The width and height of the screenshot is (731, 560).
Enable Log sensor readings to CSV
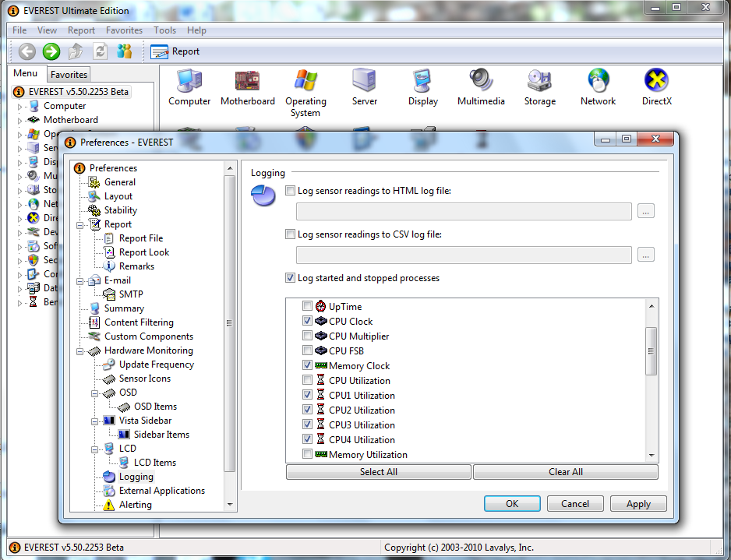click(x=291, y=234)
